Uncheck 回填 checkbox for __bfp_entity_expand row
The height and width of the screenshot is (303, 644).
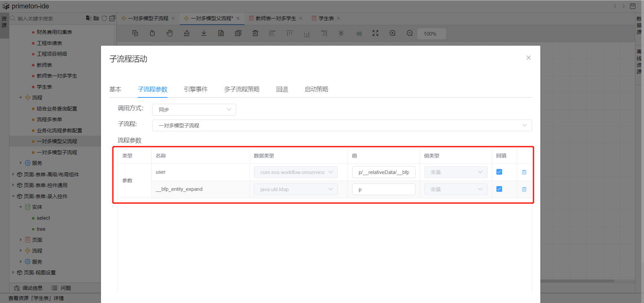(499, 189)
